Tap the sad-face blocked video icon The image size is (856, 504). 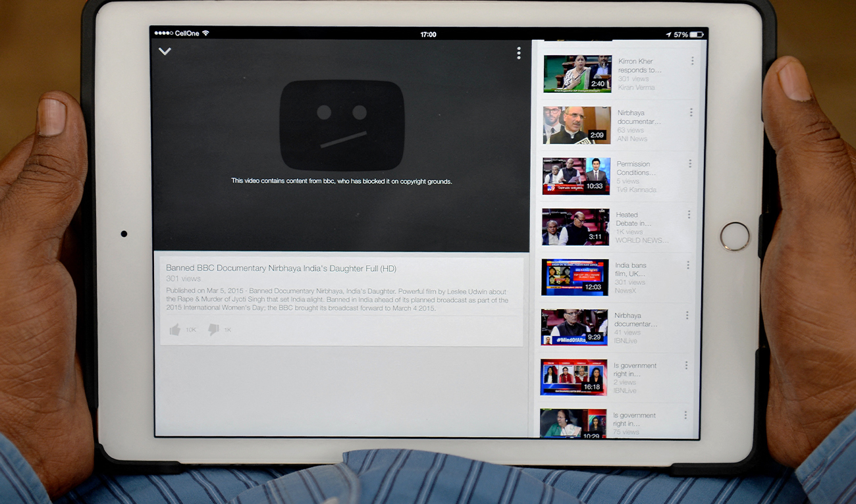tap(342, 125)
